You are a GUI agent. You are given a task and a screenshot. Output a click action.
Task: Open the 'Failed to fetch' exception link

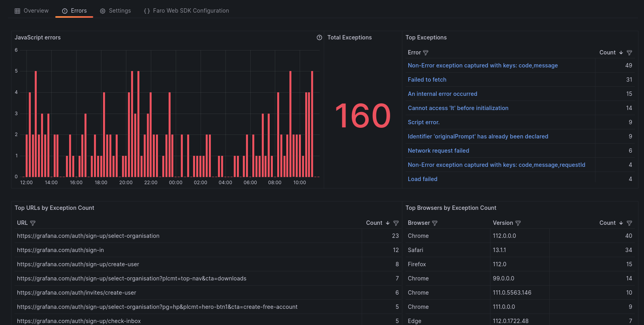427,80
